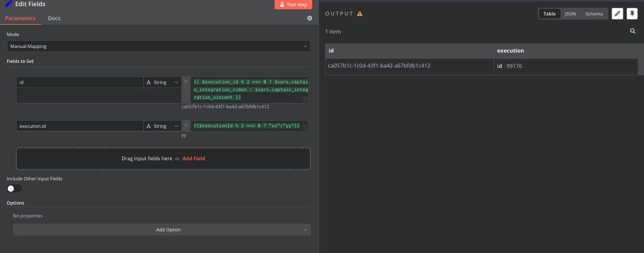Screen dimensions: 644x253
Task: Open String type dropdown for execution.id field
Action: click(162, 126)
